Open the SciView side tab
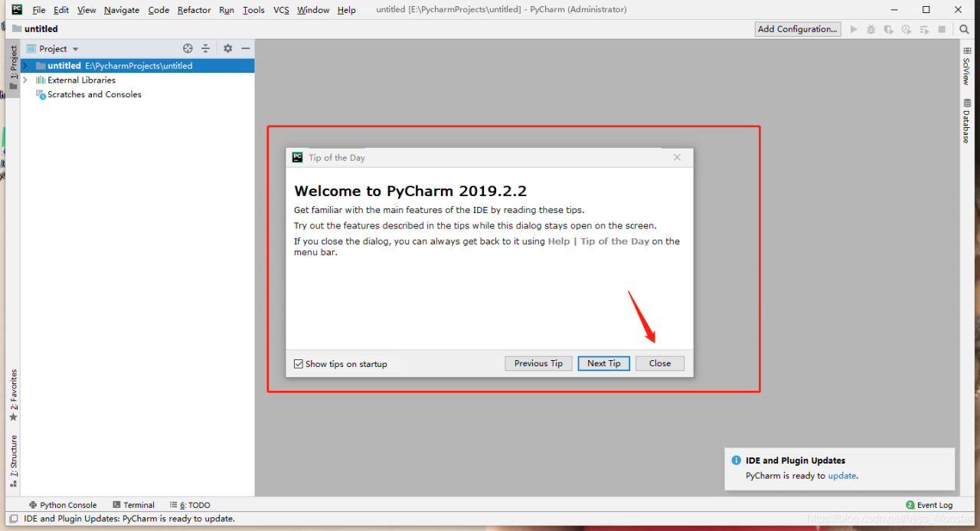This screenshot has width=980, height=531. pos(966,65)
